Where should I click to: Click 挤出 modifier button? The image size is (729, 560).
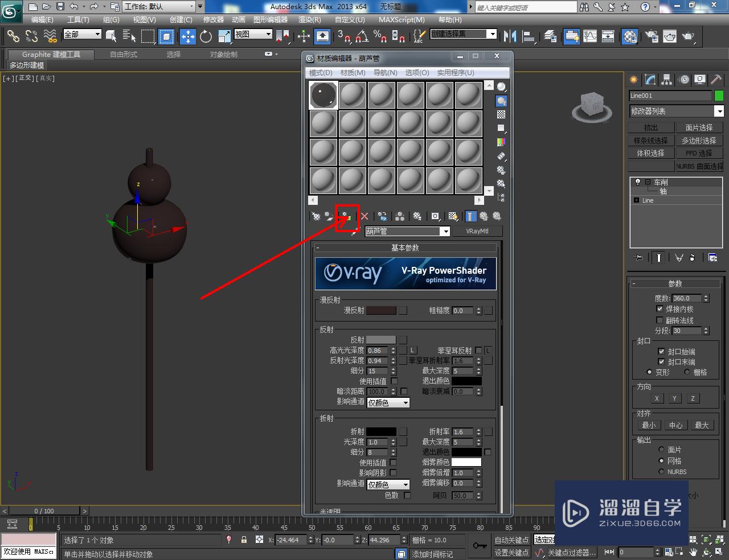(650, 127)
